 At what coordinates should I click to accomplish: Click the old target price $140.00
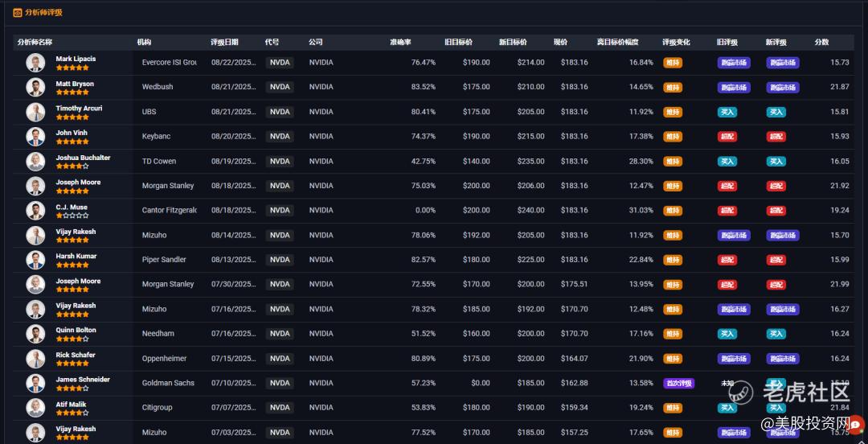pyautogui.click(x=477, y=162)
